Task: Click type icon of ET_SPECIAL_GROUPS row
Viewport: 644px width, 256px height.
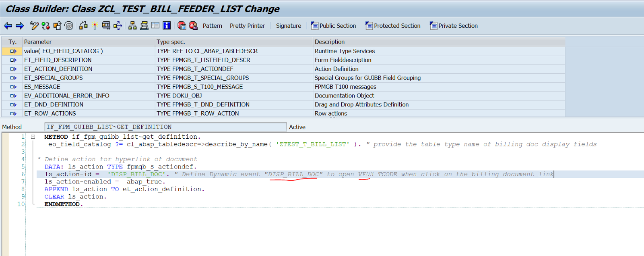Action: click(13, 78)
